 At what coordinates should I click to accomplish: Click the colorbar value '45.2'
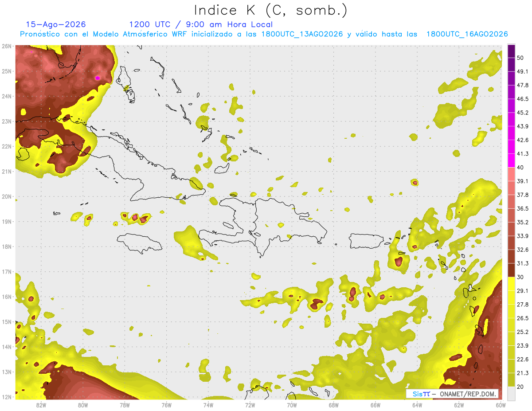pyautogui.click(x=522, y=113)
